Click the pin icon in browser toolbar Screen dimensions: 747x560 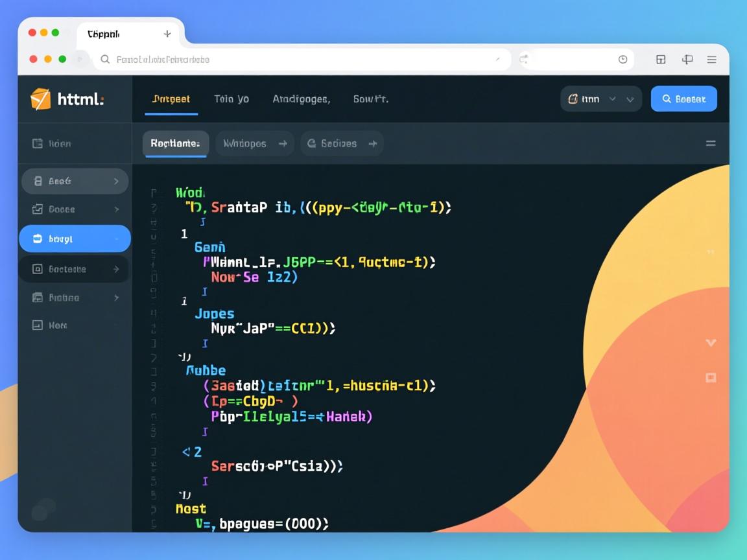coord(687,60)
